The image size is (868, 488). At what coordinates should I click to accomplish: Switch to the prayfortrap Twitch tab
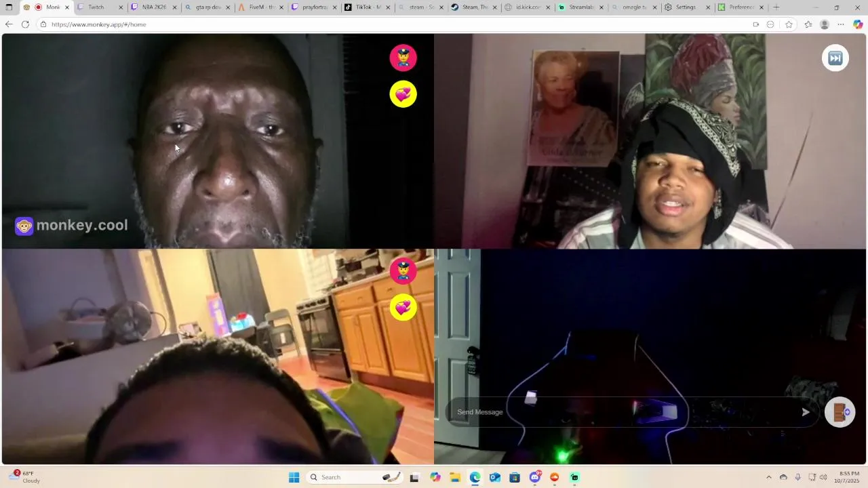(x=315, y=7)
